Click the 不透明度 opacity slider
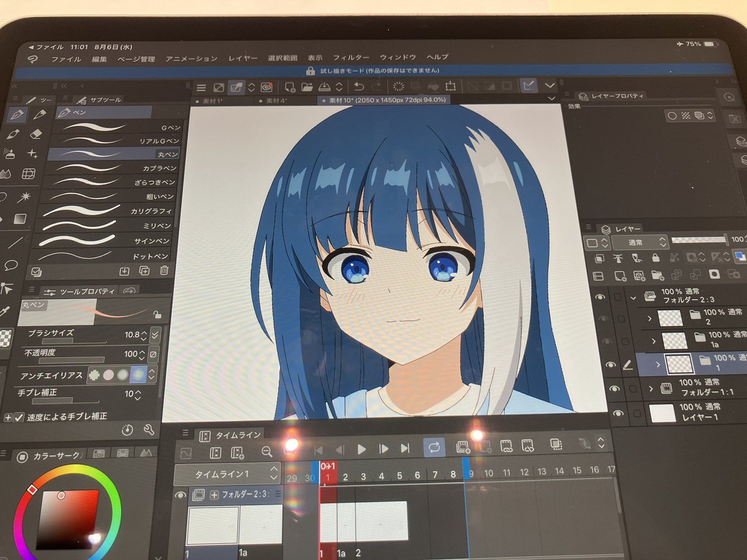The image size is (747, 560). click(x=71, y=360)
